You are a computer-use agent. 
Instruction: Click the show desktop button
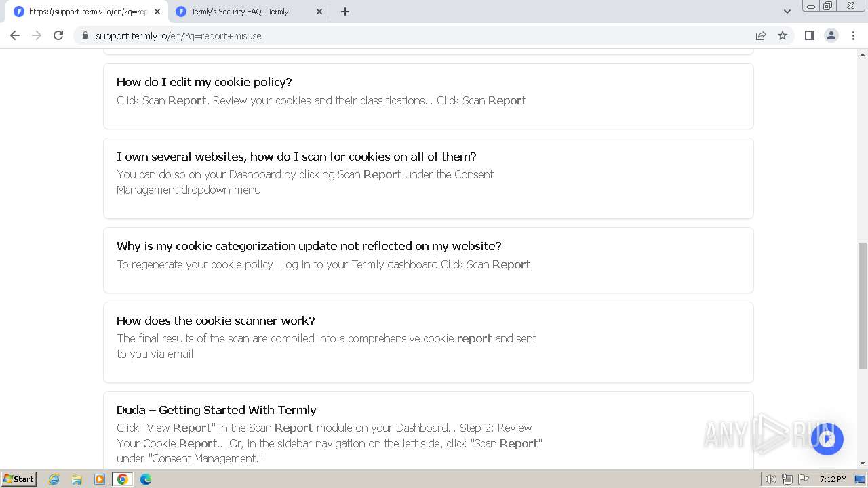[x=861, y=479]
